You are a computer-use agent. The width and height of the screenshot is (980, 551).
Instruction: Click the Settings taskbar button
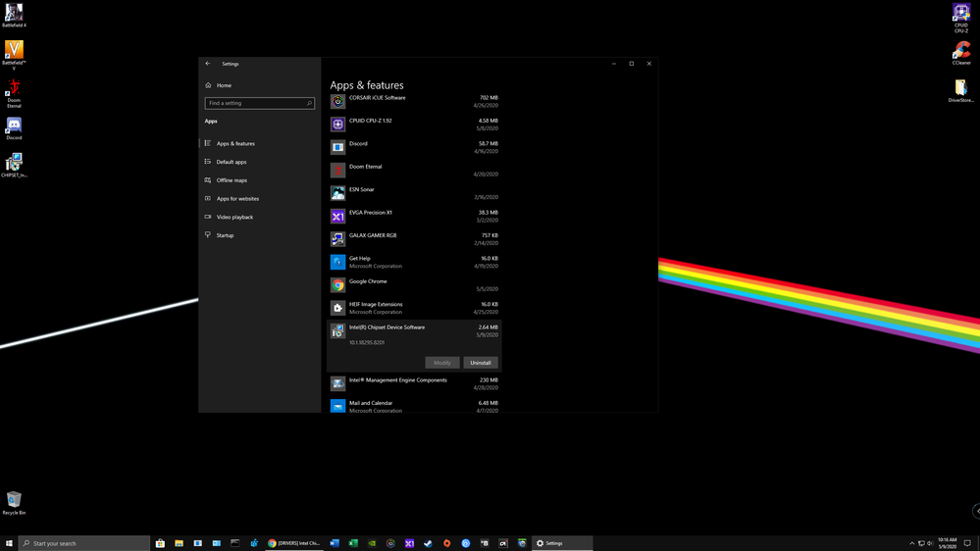pos(561,543)
